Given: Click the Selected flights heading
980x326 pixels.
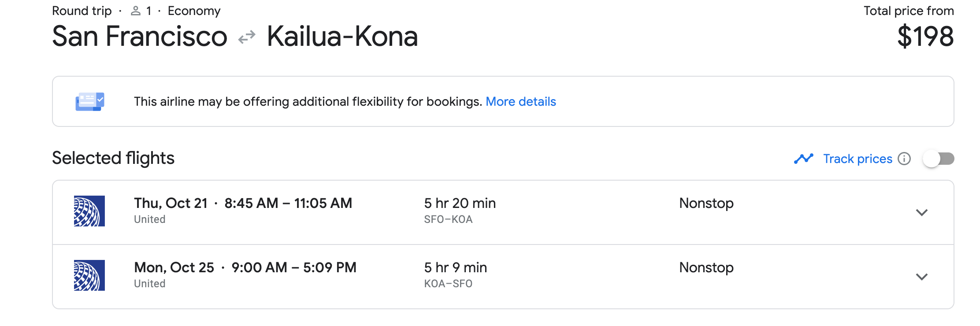Looking at the screenshot, I should pyautogui.click(x=113, y=158).
